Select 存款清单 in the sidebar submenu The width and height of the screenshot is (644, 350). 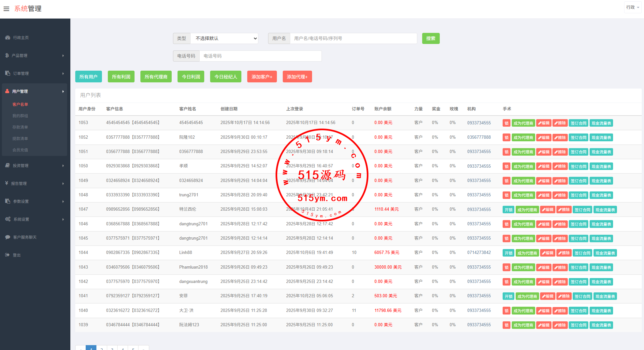20,127
